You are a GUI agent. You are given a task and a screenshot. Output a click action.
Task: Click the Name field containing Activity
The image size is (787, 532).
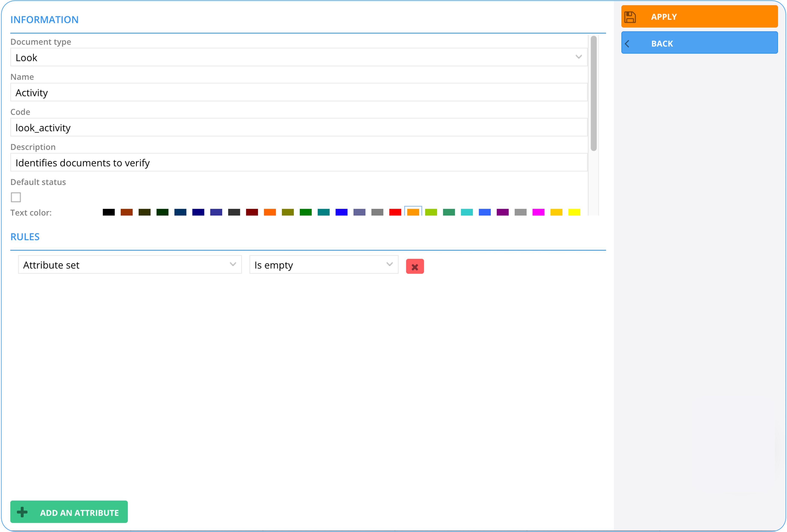299,93
